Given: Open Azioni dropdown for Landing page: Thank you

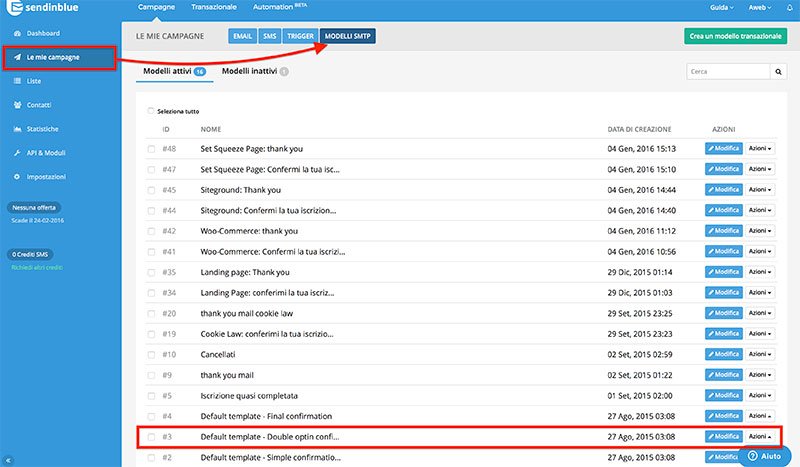Looking at the screenshot, I should pos(760,272).
